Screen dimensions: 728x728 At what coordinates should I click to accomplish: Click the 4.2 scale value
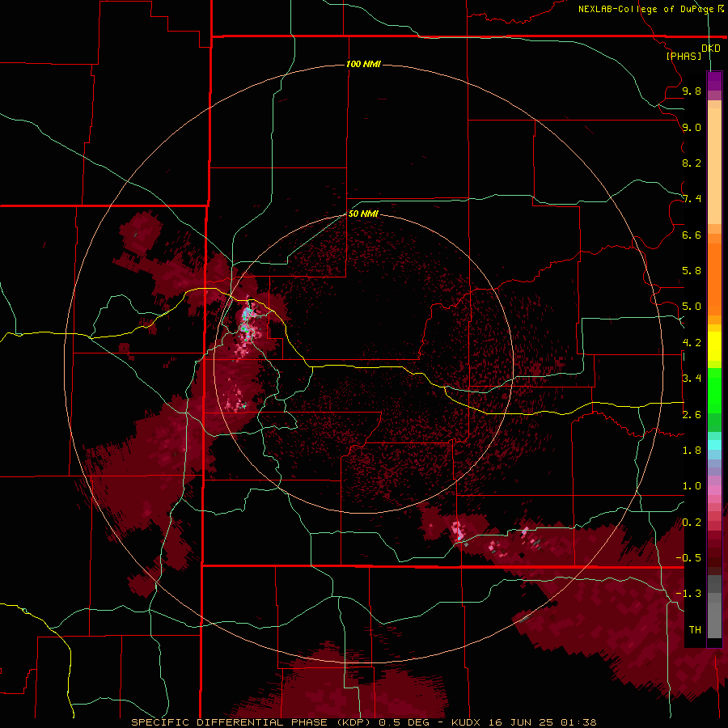(692, 343)
